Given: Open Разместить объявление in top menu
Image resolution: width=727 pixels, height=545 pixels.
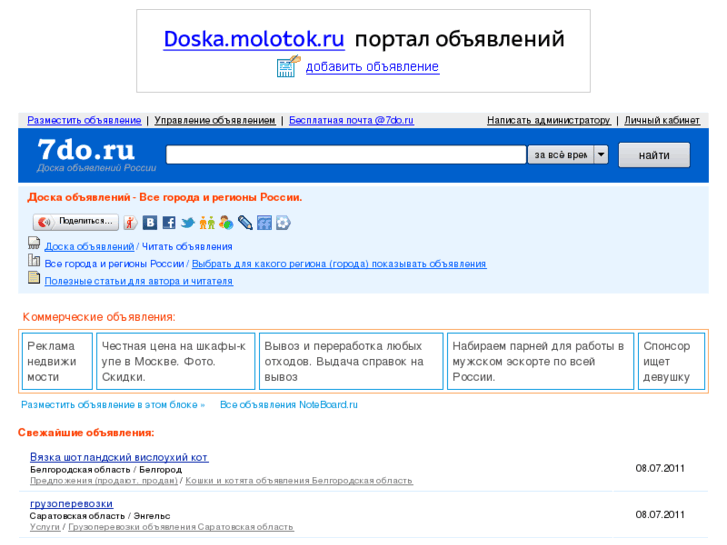Looking at the screenshot, I should click(x=84, y=120).
